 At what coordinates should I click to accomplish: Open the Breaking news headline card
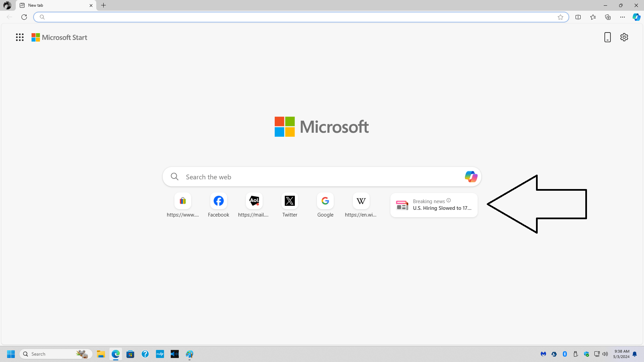pos(434,205)
